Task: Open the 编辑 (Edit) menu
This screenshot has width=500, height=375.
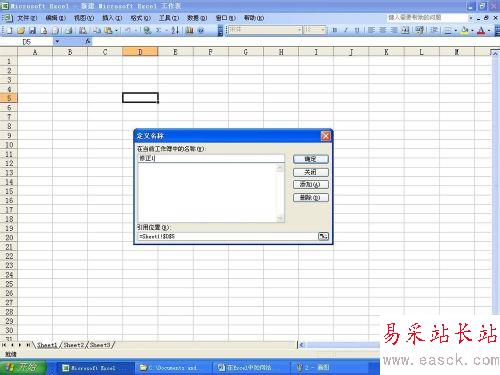Action: [x=55, y=18]
